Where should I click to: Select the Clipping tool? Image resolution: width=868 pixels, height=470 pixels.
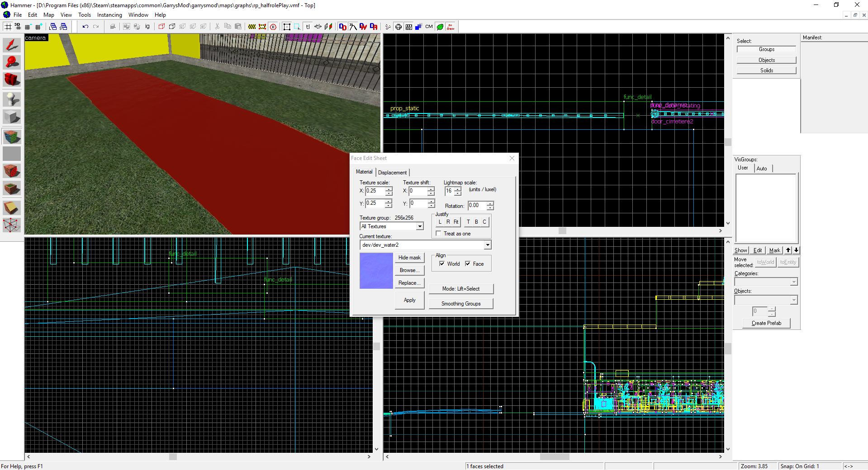point(12,207)
